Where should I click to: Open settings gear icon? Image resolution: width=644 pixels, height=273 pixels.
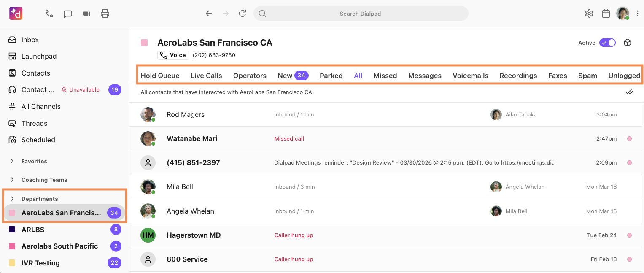pyautogui.click(x=589, y=14)
